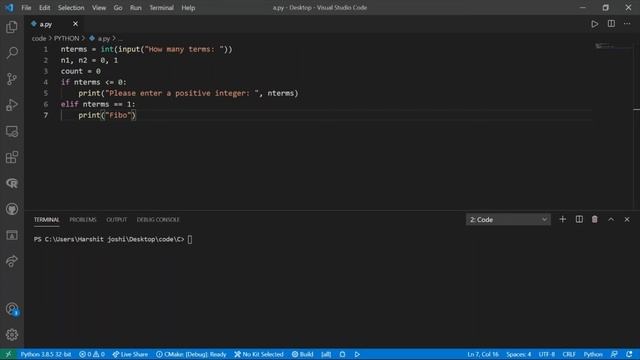This screenshot has height=360, width=640.
Task: Split the editor to the right
Action: click(x=611, y=24)
